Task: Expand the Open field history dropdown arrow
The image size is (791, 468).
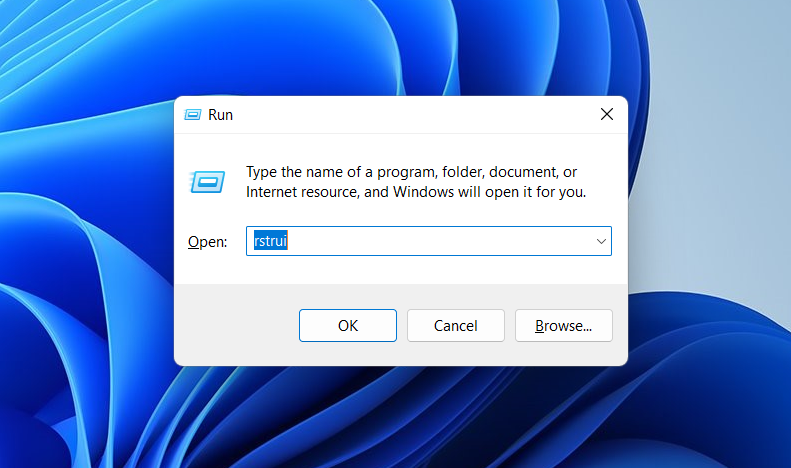Action: click(601, 241)
